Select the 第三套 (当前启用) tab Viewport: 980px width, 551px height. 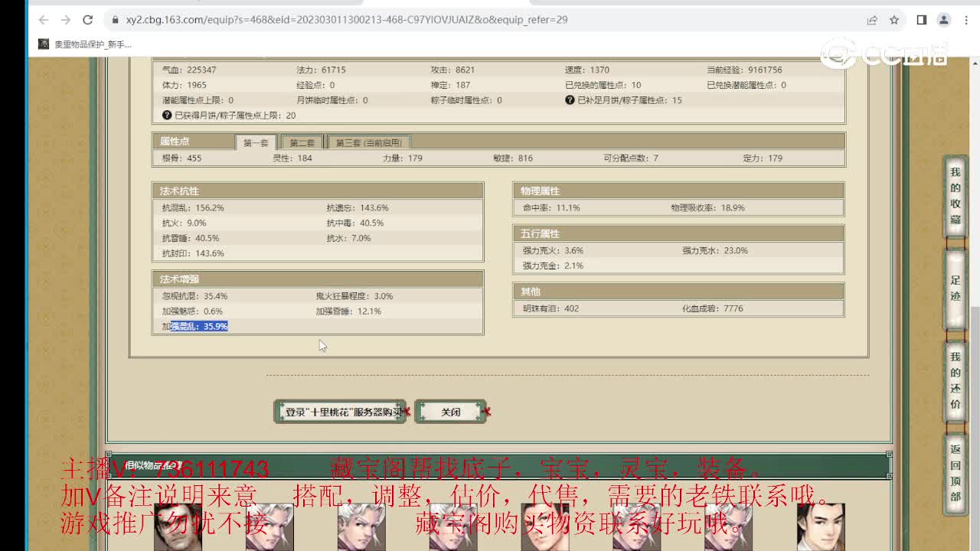point(371,142)
